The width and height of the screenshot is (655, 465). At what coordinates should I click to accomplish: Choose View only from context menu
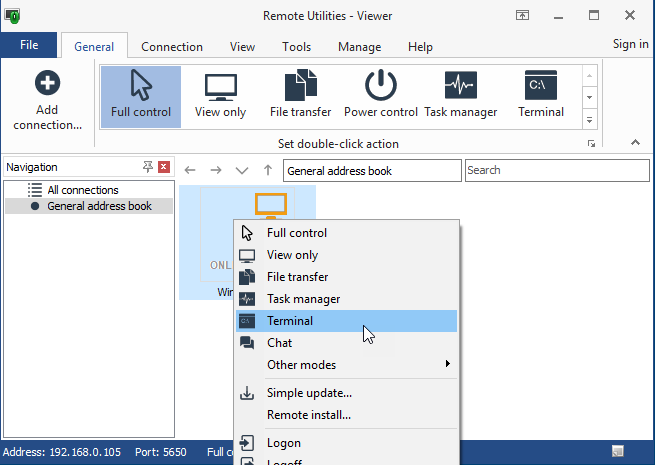(x=346, y=255)
